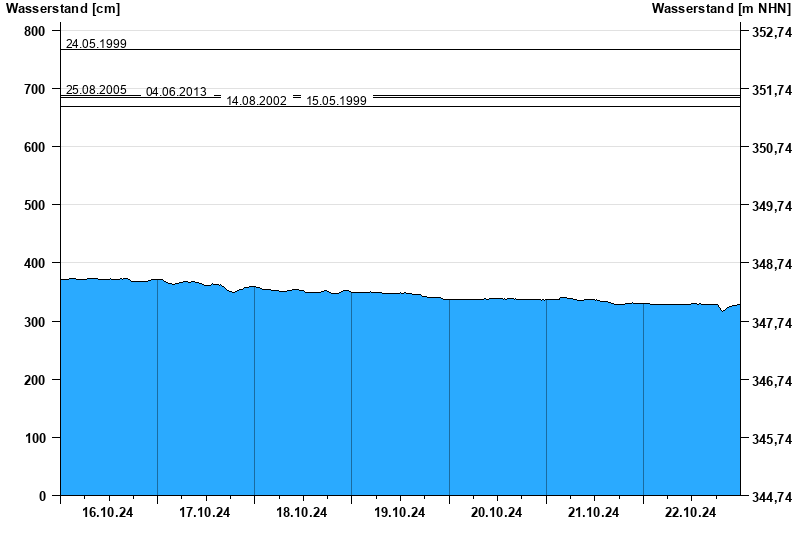Click the 20.10.24 date label
The image size is (800, 550).
click(x=497, y=513)
